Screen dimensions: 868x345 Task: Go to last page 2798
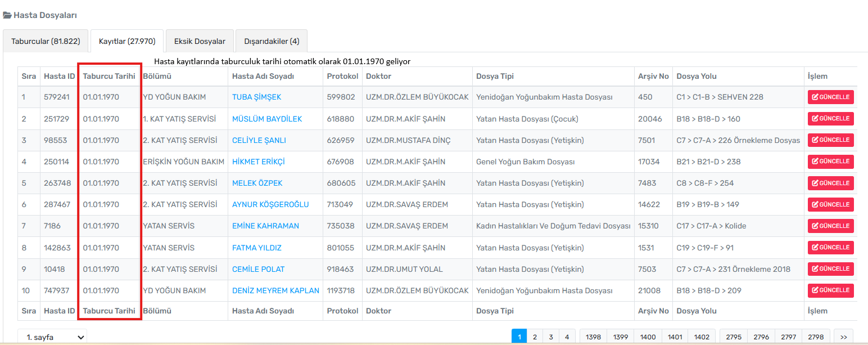[x=816, y=337]
